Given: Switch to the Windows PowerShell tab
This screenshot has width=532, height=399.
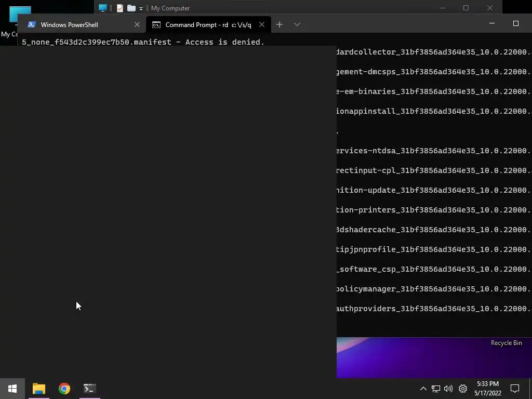Looking at the screenshot, I should click(x=82, y=24).
